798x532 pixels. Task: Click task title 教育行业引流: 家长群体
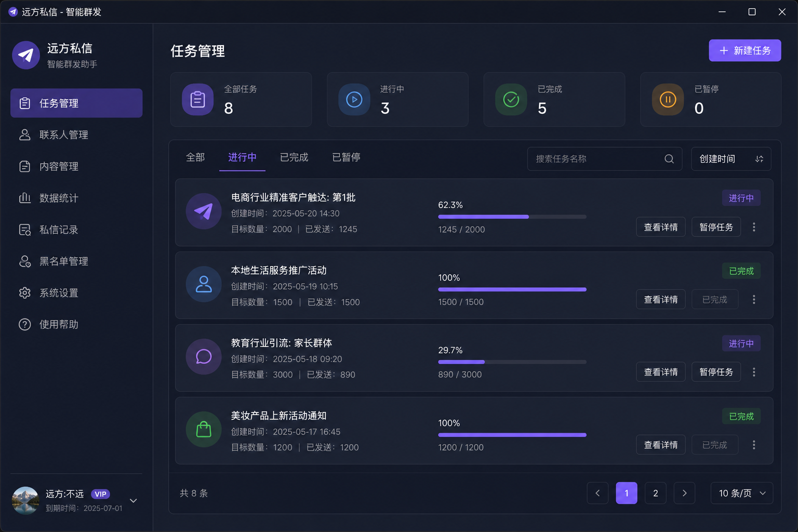[x=282, y=343]
